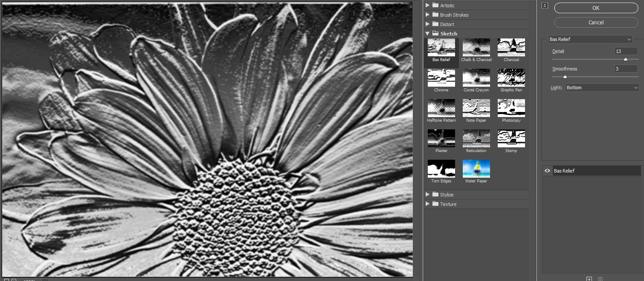Choose the Chalk & Charcoal filter thumbnail
The width and height of the screenshot is (644, 281).
pyautogui.click(x=476, y=47)
